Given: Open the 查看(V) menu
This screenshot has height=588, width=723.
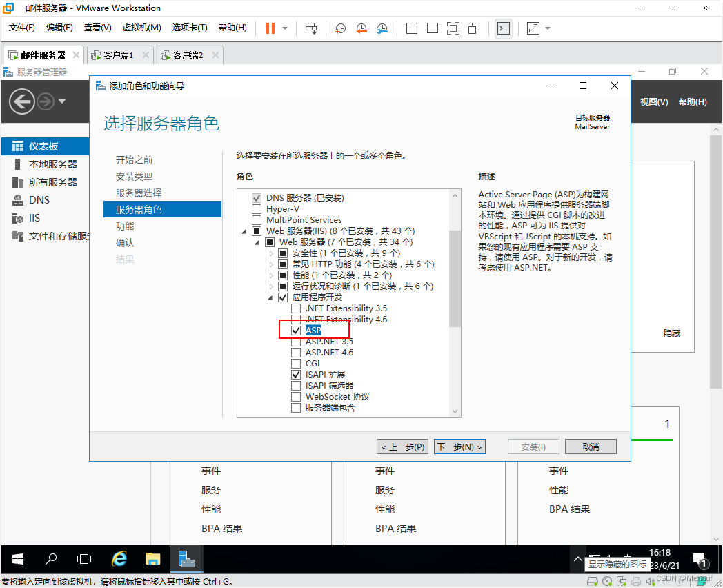Looking at the screenshot, I should (98, 28).
